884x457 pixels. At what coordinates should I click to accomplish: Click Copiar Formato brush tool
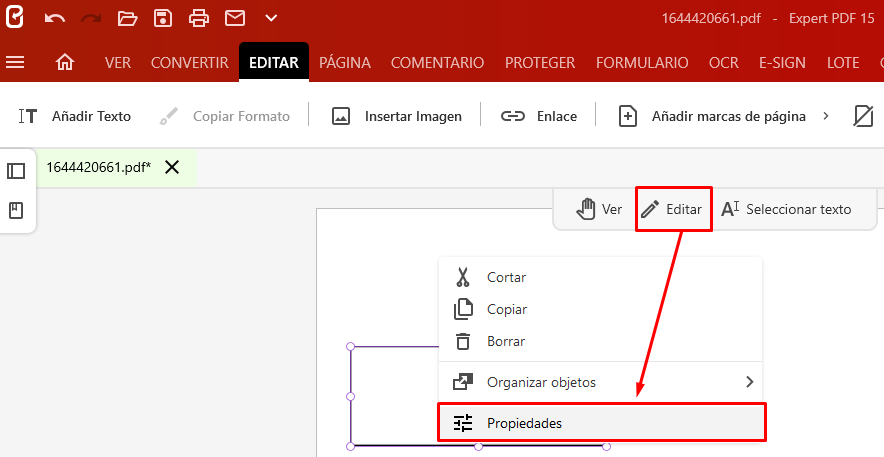click(x=225, y=116)
